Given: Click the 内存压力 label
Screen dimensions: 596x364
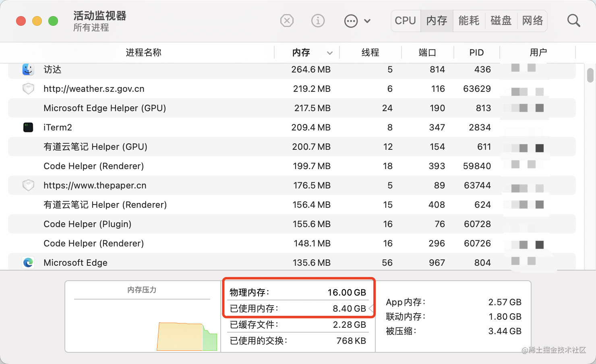Looking at the screenshot, I should pos(142,290).
